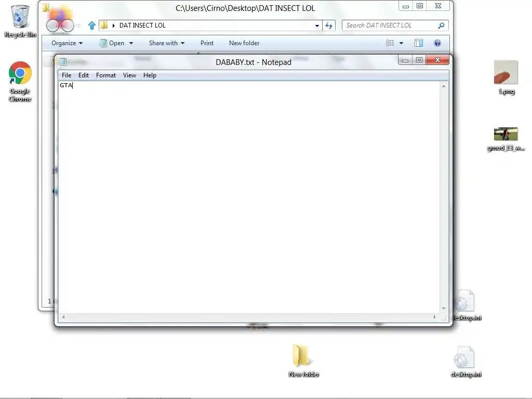Viewport: 532px width, 399px height.
Task: Open Notepad Help menu
Action: [150, 75]
